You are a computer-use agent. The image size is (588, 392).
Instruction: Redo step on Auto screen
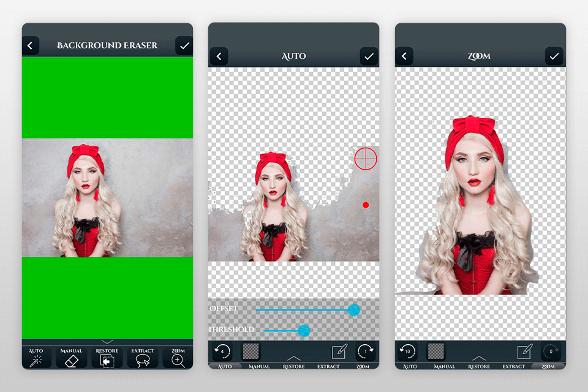coord(366,352)
